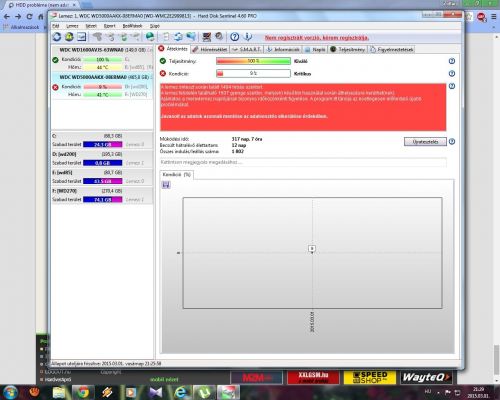
Task: Select the Kondíció (%) chart tab
Action: (x=177, y=175)
